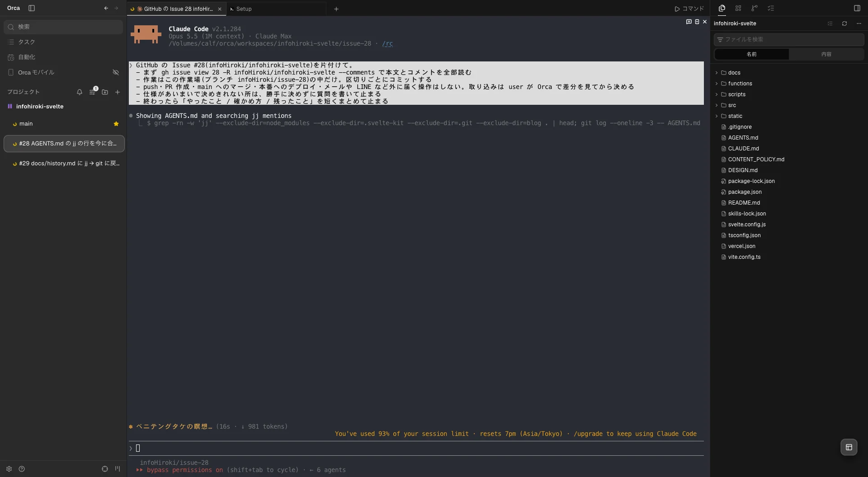Refresh the infohiroki-svelte file tree
This screenshot has width=868, height=477.
point(844,23)
